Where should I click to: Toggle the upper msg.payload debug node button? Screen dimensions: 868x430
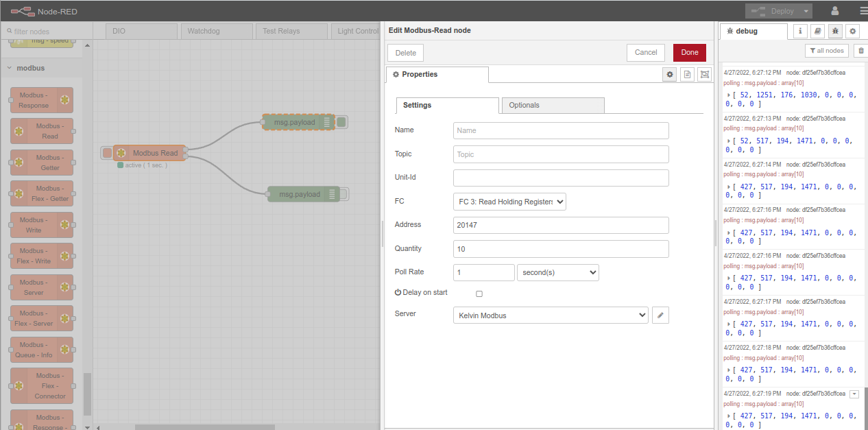(x=341, y=122)
